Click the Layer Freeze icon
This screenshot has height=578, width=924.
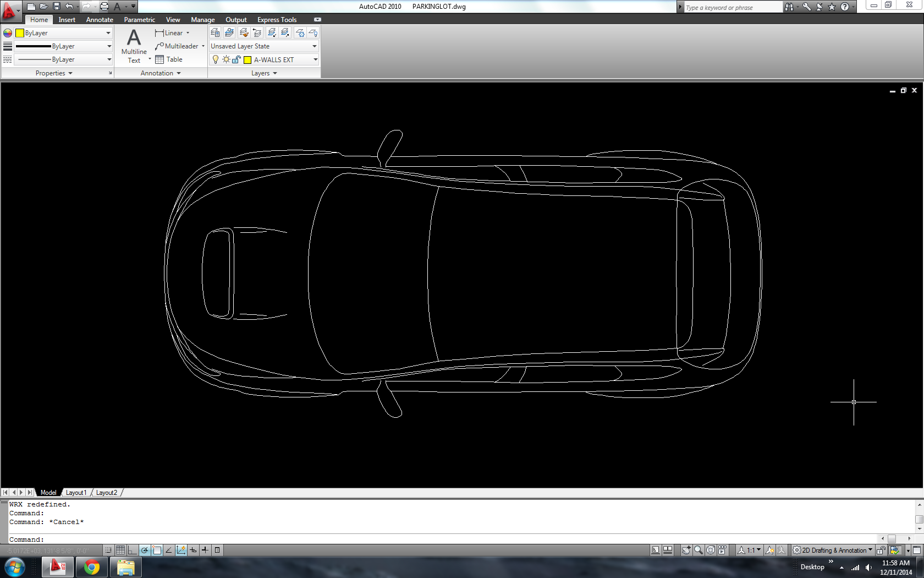(x=300, y=33)
